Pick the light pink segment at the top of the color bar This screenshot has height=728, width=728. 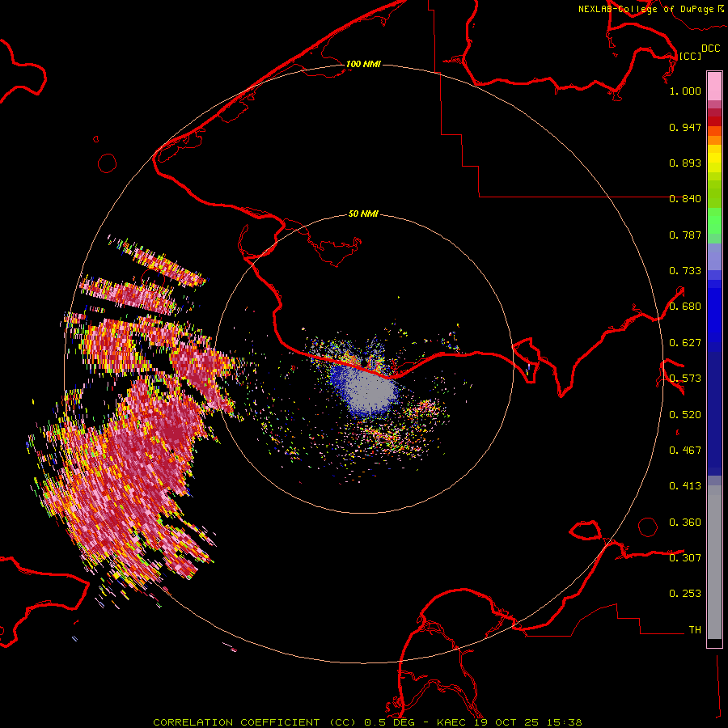(714, 86)
